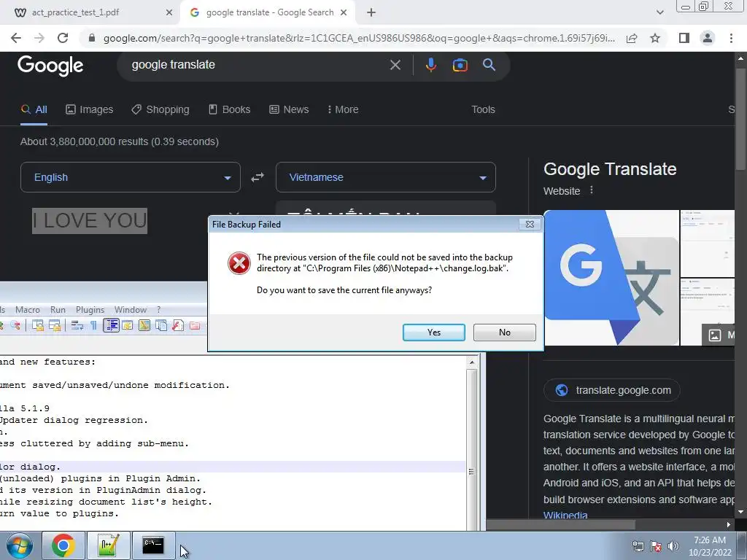Click Chrome back arrow
The height and width of the screenshot is (560, 747).
tap(16, 38)
